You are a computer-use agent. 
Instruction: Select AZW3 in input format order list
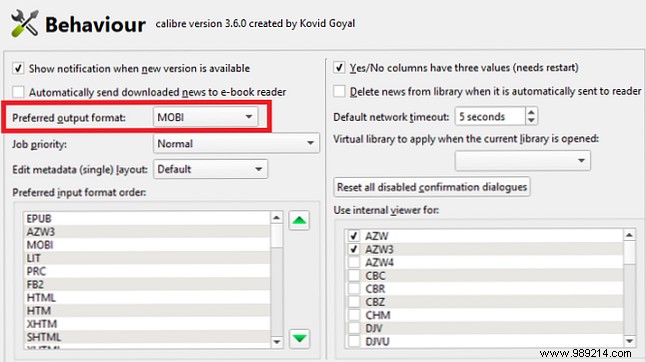point(147,232)
